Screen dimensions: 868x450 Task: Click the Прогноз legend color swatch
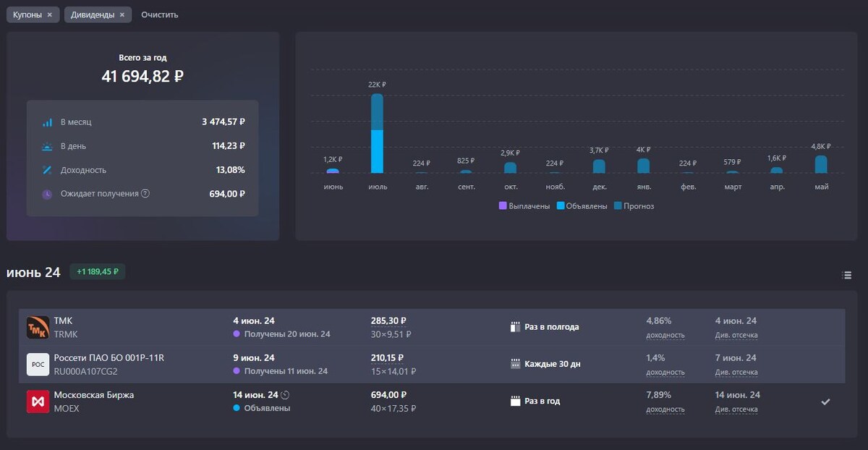click(x=618, y=206)
